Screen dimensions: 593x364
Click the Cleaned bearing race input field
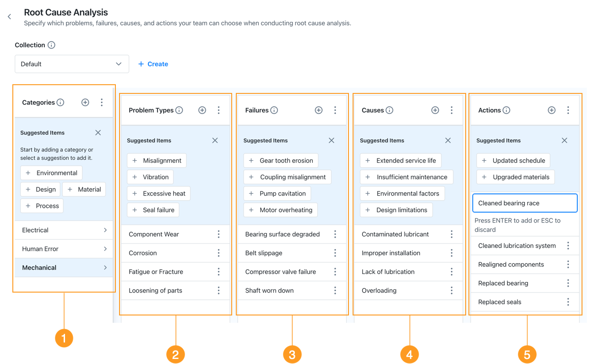525,203
